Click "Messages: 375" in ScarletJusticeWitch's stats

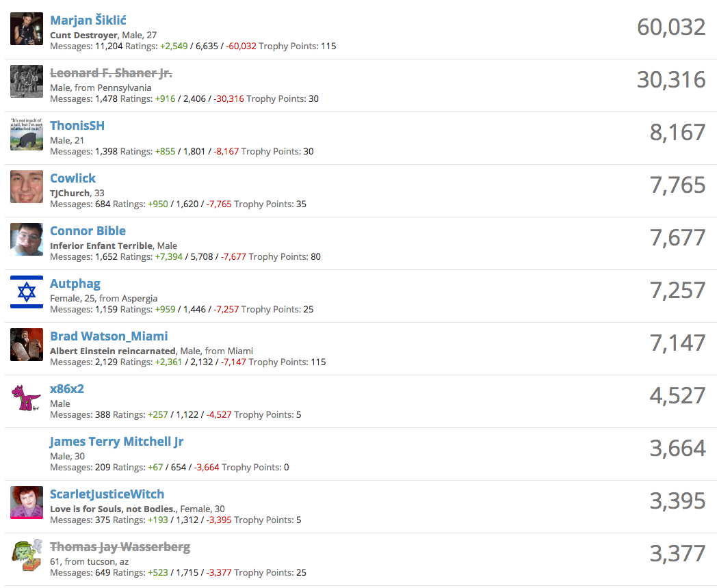(x=80, y=520)
